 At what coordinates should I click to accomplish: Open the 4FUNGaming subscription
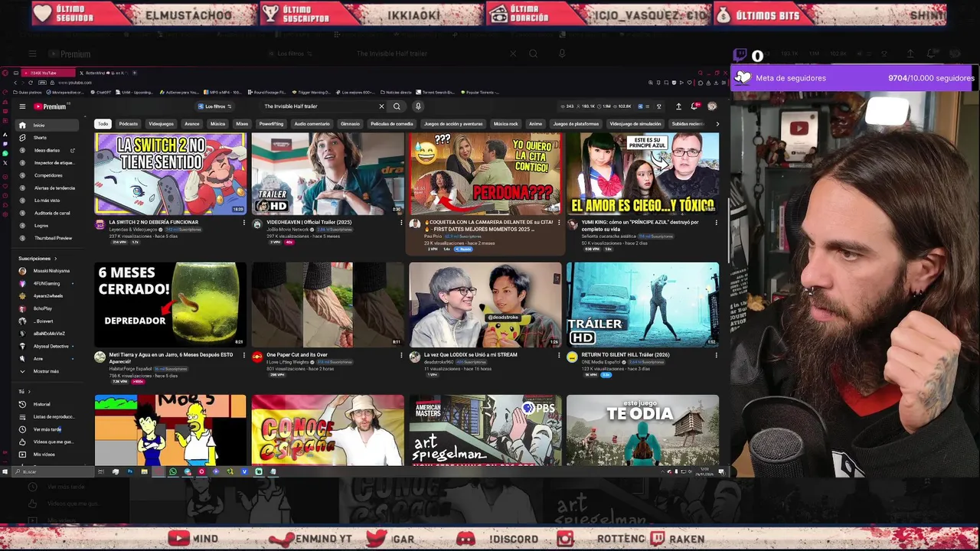pos(46,283)
